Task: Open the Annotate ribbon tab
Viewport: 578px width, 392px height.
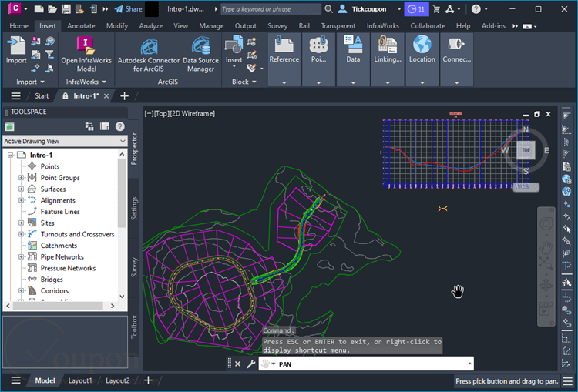Action: pyautogui.click(x=81, y=25)
